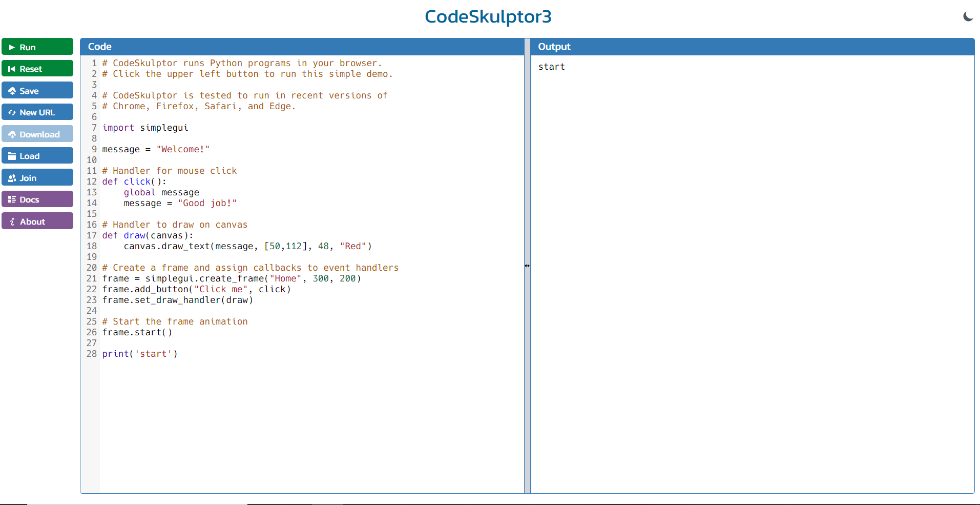The width and height of the screenshot is (980, 505).
Task: Click line number 12 in gutter
Action: coord(92,181)
